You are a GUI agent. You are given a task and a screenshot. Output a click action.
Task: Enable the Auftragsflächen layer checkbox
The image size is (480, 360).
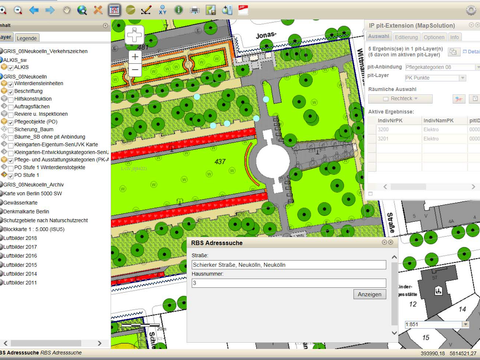point(10,107)
